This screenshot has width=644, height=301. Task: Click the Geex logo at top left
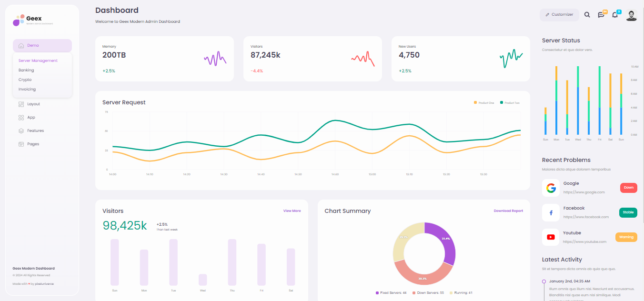coord(29,20)
